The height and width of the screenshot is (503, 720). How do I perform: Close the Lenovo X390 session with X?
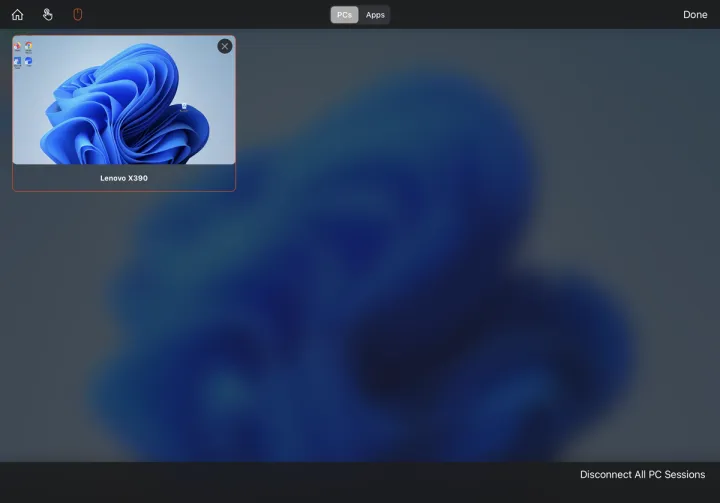click(x=224, y=46)
